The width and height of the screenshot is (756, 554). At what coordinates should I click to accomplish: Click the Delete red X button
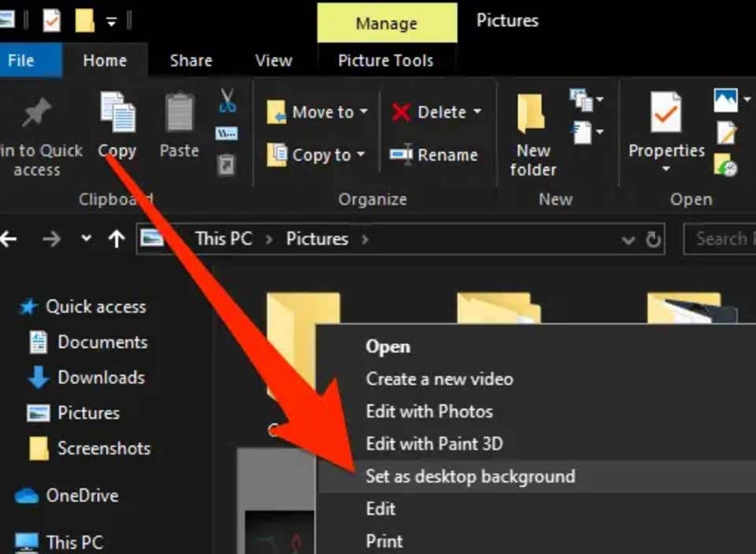pyautogui.click(x=428, y=113)
